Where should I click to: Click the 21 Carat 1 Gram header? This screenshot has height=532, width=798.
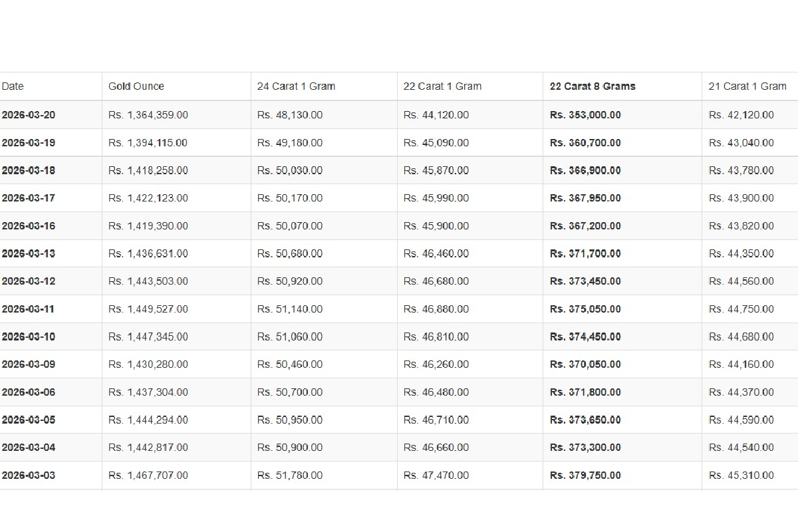click(x=747, y=86)
